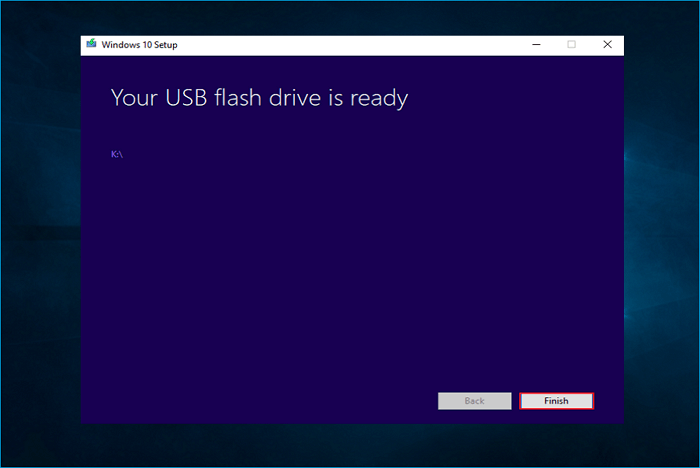Screen dimensions: 700x468
Task: Close the Windows 10 Setup window
Action: click(607, 44)
